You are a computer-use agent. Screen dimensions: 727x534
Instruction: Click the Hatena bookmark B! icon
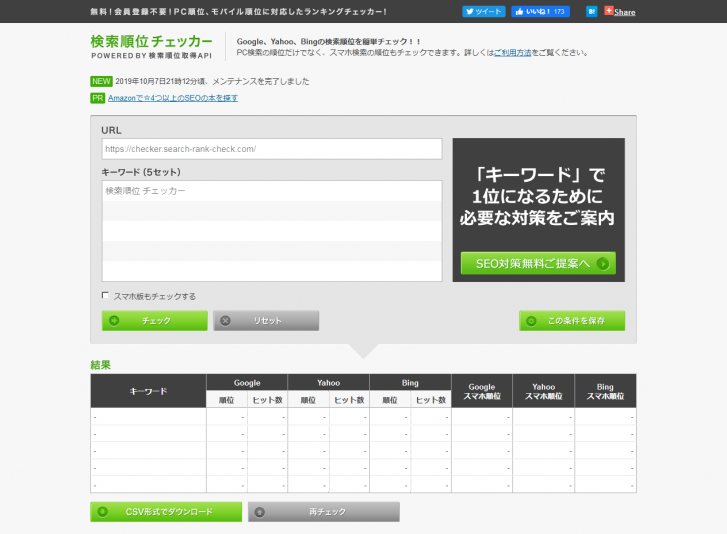tap(592, 12)
